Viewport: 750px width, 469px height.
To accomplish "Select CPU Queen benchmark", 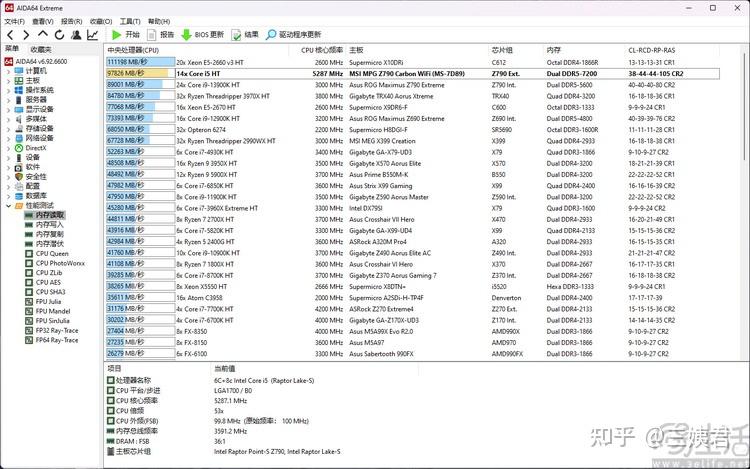I will 47,253.
